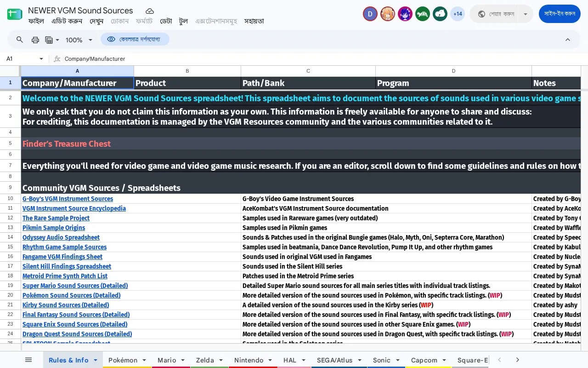The height and width of the screenshot is (368, 588).
Task: Click the Path/Bank header cell
Action: pos(308,83)
